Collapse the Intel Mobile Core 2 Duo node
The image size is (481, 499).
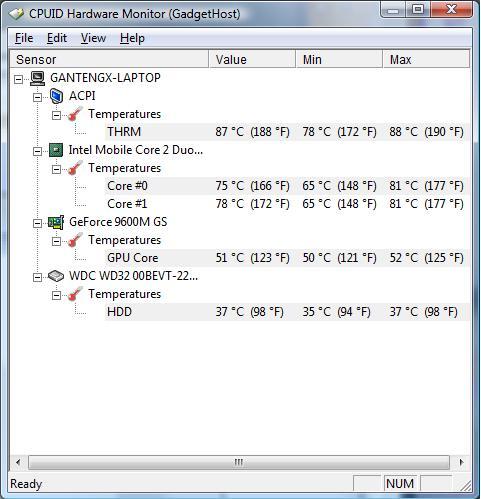click(x=38, y=151)
